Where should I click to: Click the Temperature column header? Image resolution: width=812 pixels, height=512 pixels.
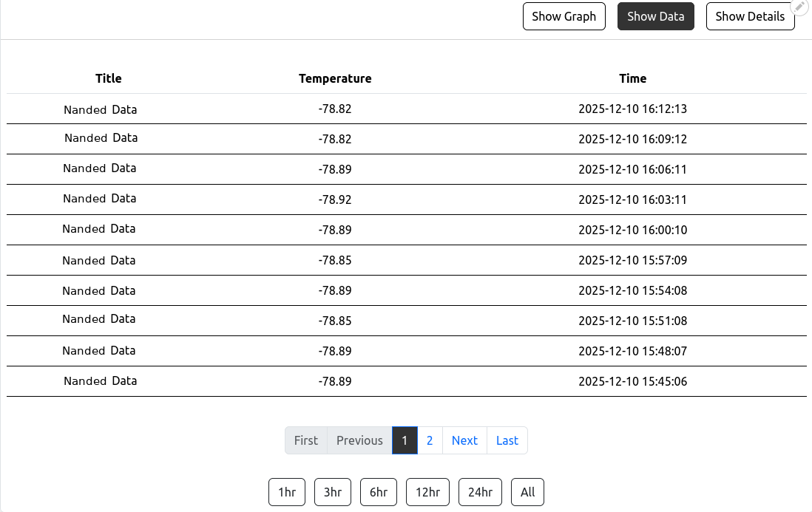click(335, 78)
